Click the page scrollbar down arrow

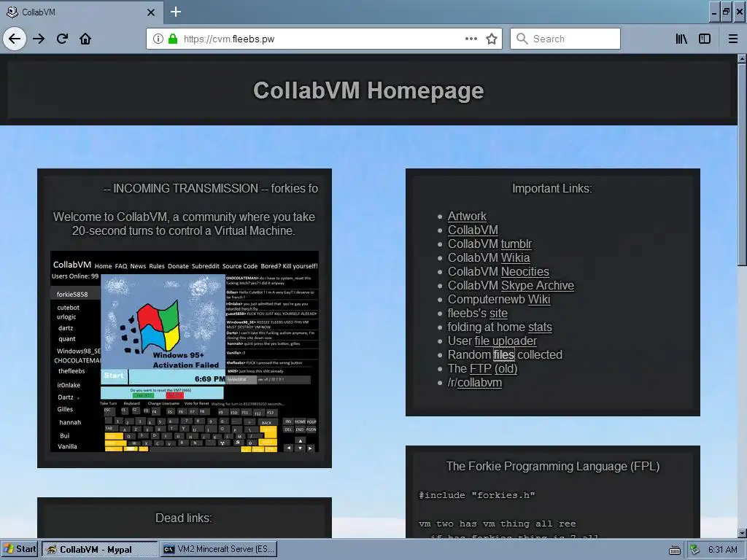[742, 533]
